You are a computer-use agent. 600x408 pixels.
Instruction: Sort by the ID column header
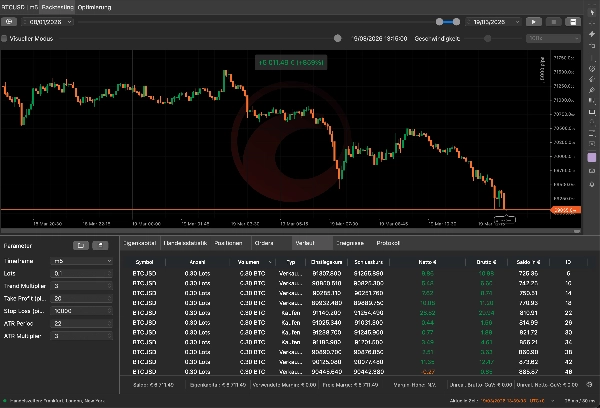(568, 262)
